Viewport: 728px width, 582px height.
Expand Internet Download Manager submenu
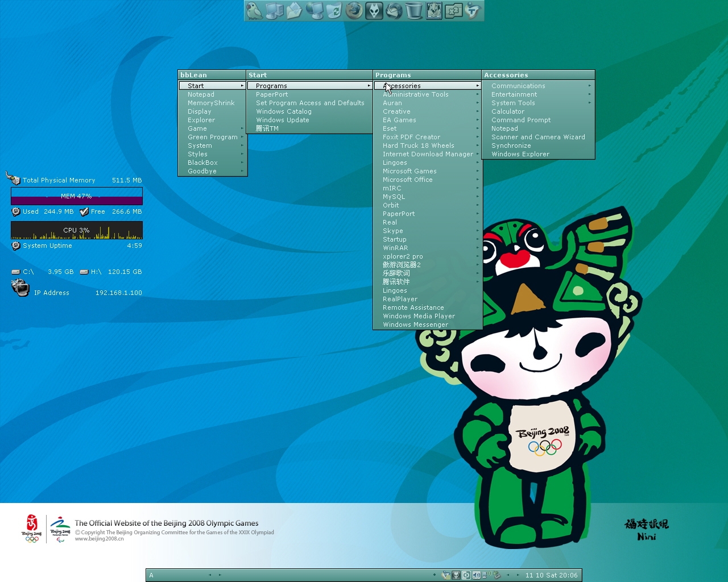click(x=427, y=154)
